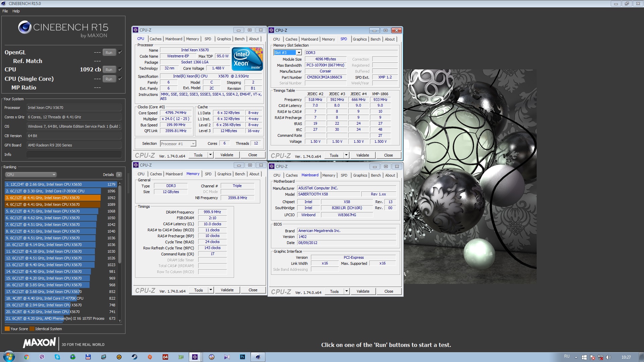Screen dimensions: 644x362
Task: Toggle the CPU test checkmark
Action: pyautogui.click(x=120, y=69)
